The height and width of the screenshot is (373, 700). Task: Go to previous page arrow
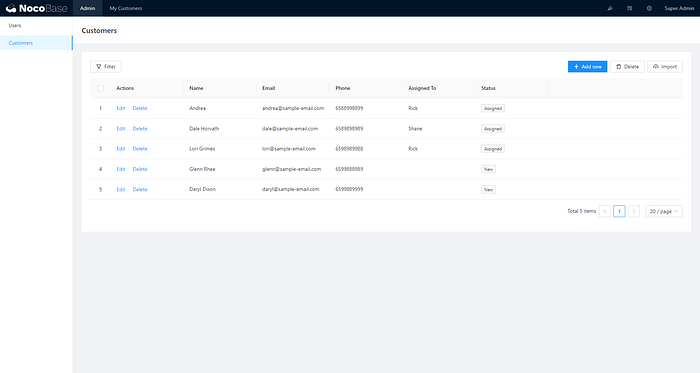pos(605,211)
